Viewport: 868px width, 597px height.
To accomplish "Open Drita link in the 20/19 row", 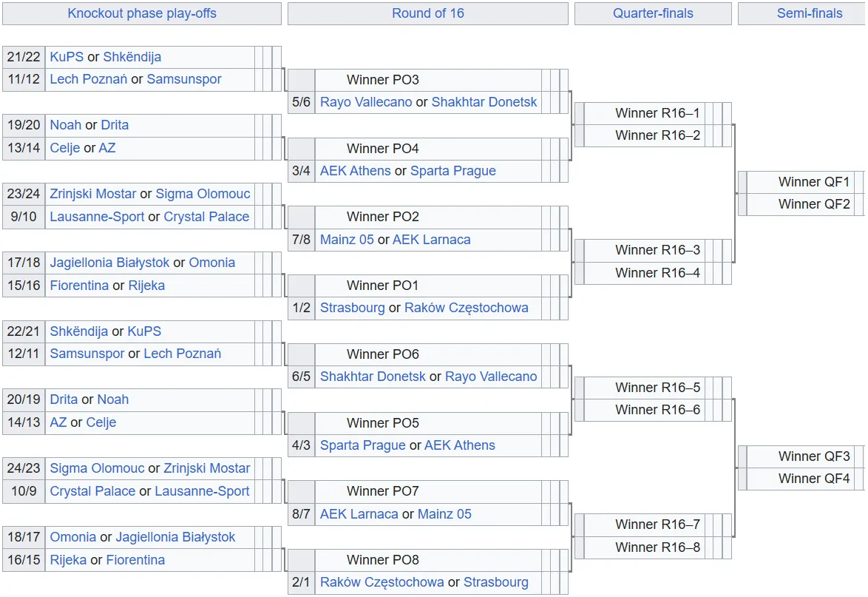I will click(64, 399).
